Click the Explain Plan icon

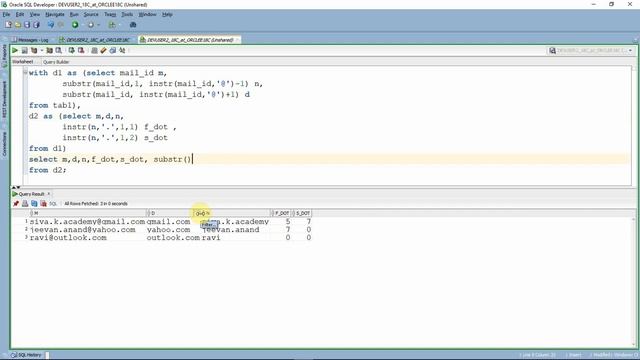coord(34,51)
